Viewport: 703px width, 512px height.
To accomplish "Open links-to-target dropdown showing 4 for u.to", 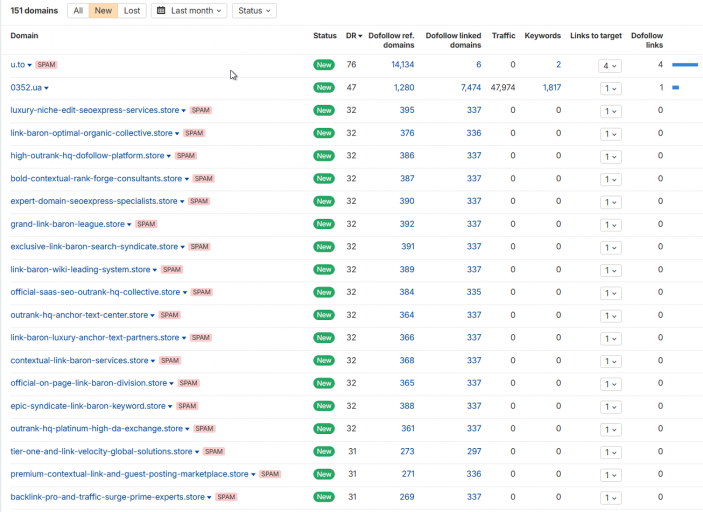I will [610, 66].
